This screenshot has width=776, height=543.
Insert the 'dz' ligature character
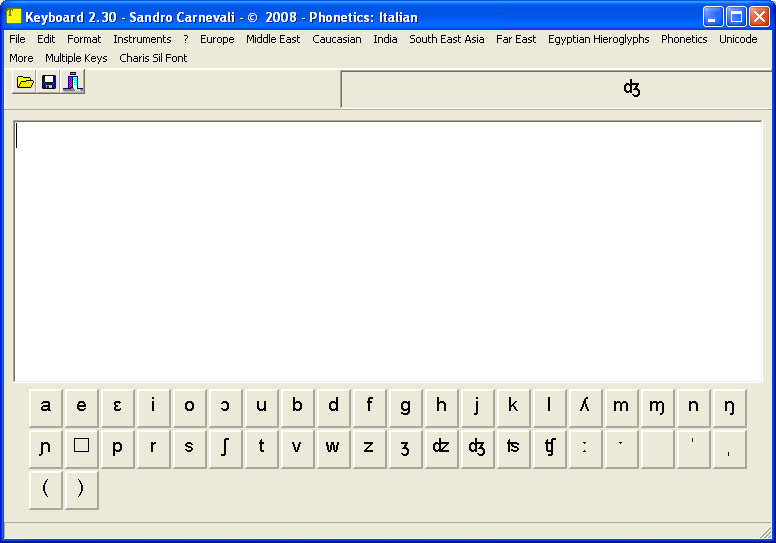[x=441, y=449]
